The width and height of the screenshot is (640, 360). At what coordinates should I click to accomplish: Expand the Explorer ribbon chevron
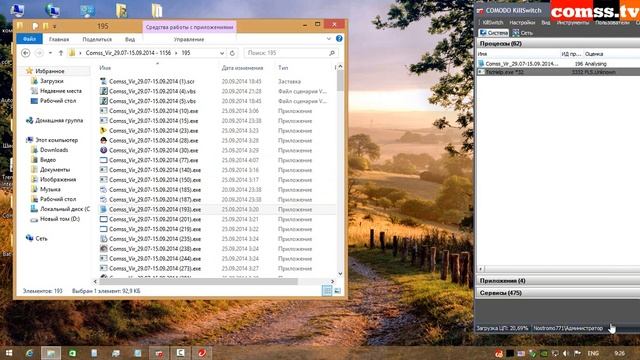click(x=329, y=39)
